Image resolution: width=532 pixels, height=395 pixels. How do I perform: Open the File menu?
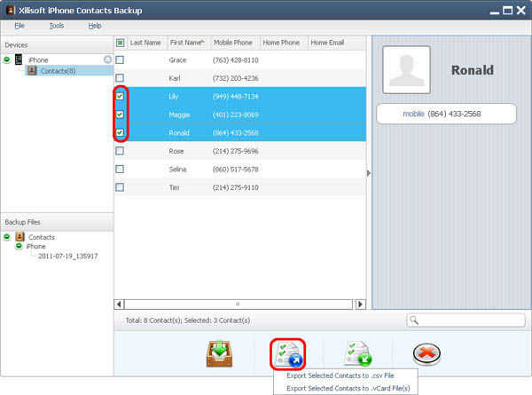(x=20, y=26)
